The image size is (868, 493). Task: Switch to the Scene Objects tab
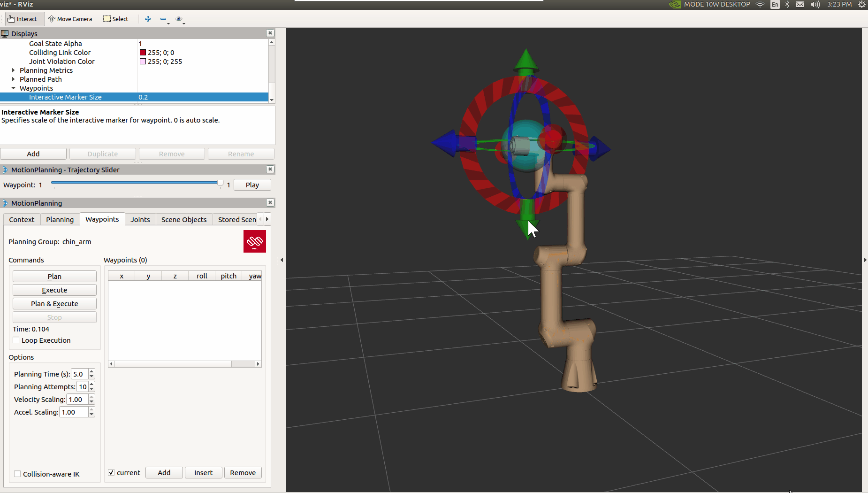184,219
